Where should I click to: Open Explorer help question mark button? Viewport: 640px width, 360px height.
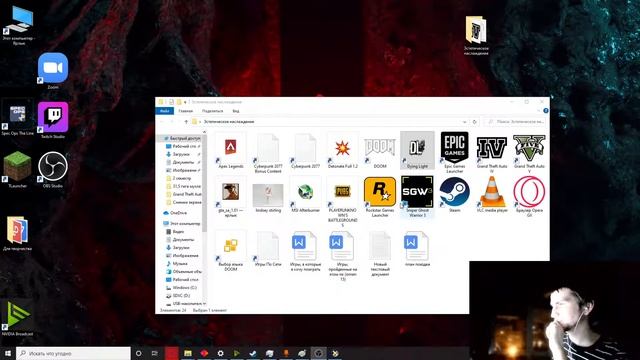546,111
